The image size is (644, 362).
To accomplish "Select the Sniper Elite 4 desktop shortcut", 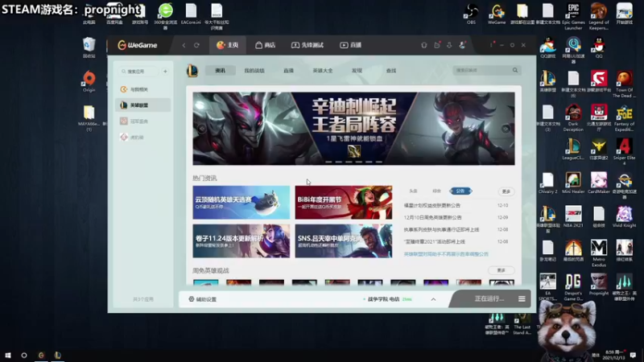I will pyautogui.click(x=625, y=151).
